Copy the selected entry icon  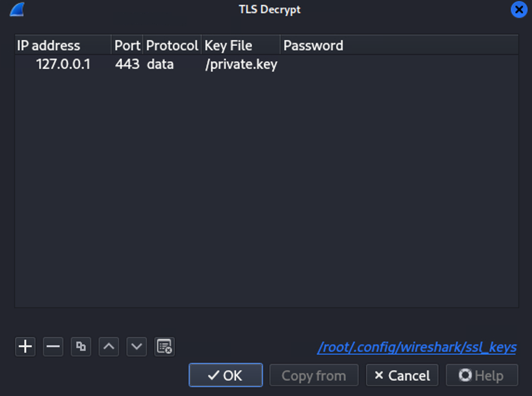click(x=81, y=346)
